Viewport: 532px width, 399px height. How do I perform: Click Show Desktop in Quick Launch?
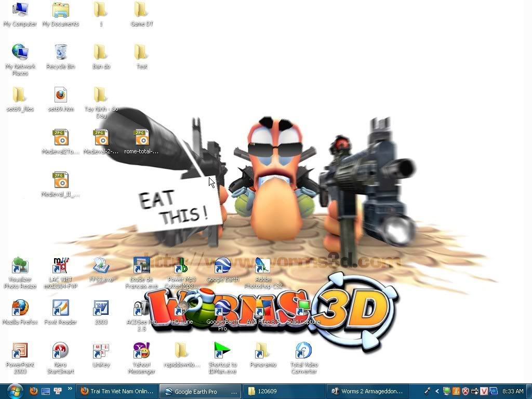(46, 391)
